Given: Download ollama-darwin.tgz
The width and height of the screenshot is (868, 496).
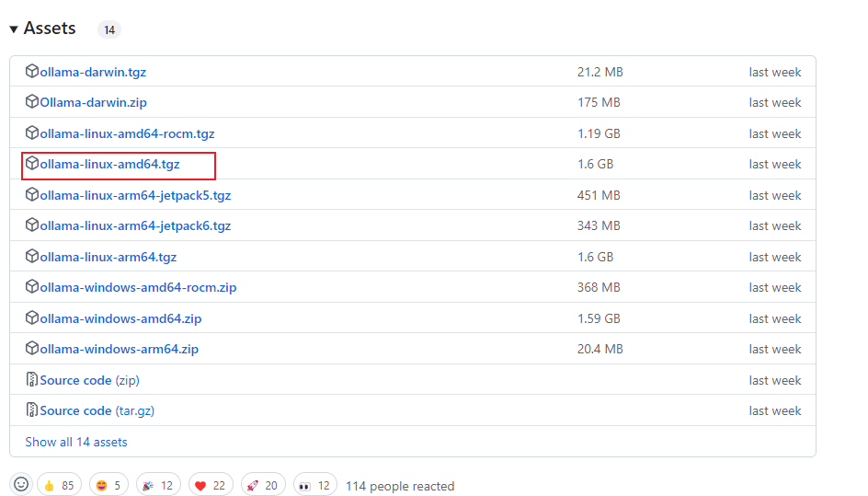Looking at the screenshot, I should click(x=93, y=72).
